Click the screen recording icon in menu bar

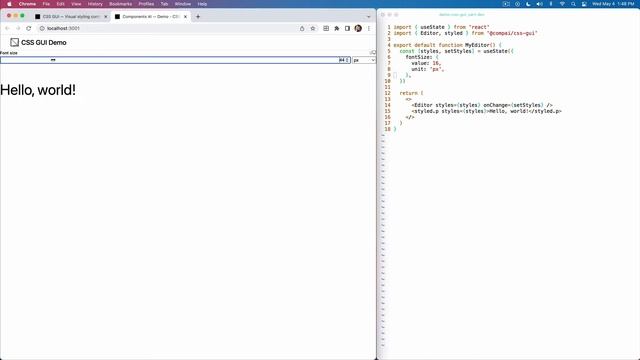[x=506, y=4]
